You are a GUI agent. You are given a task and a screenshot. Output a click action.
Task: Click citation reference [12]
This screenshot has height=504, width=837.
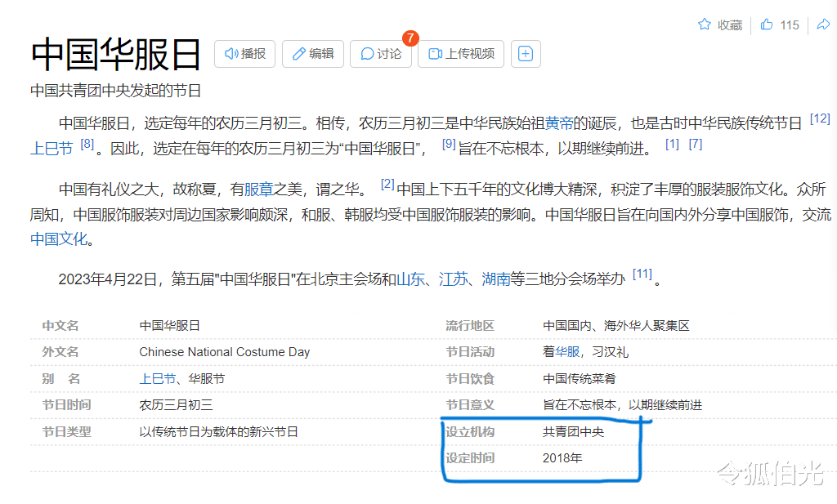pos(820,118)
